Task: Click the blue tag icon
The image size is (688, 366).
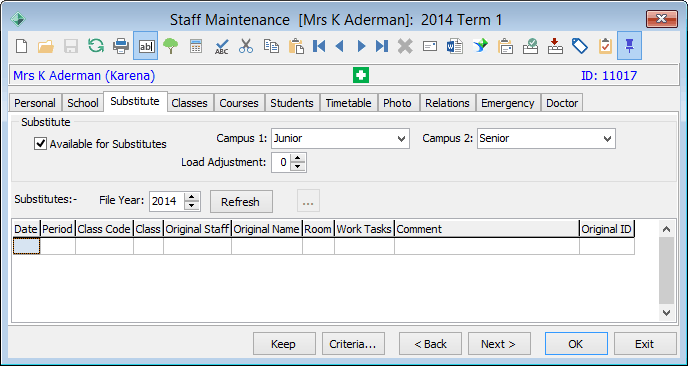Action: [580, 46]
